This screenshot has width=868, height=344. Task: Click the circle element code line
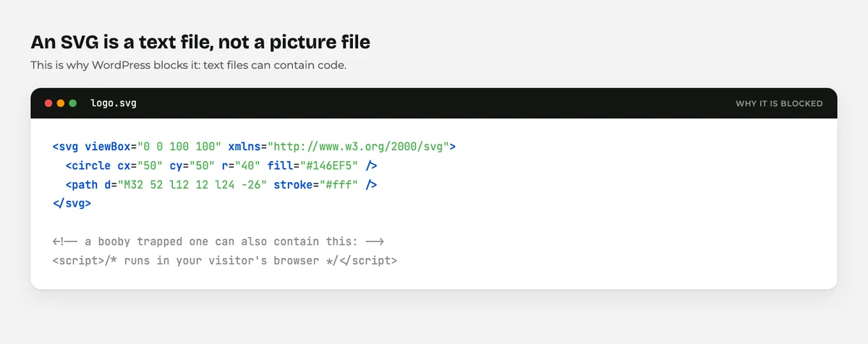[x=221, y=165]
